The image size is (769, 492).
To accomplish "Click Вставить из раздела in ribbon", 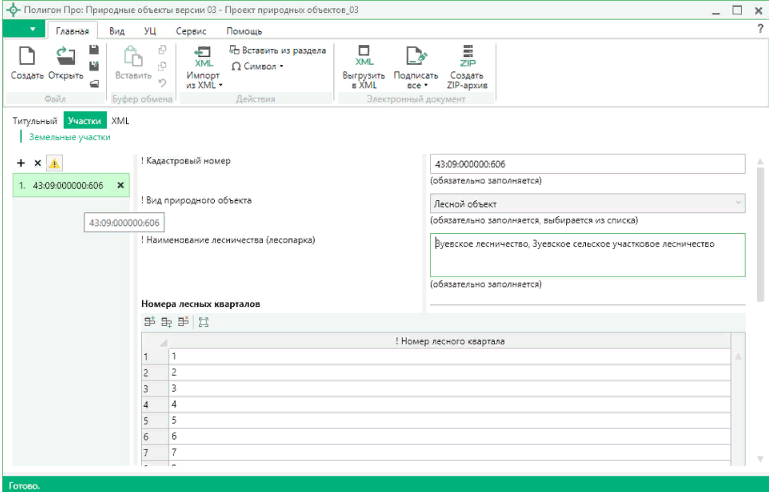I will click(277, 50).
